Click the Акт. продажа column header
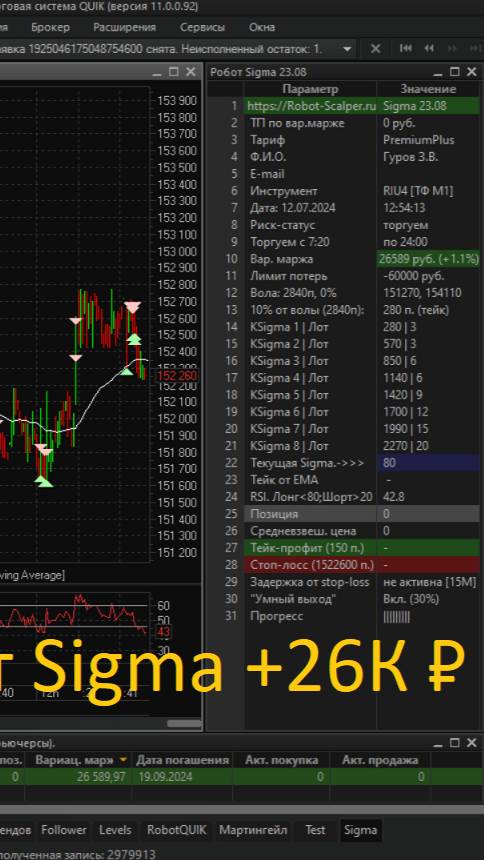Image resolution: width=484 pixels, height=860 pixels. pos(380,760)
